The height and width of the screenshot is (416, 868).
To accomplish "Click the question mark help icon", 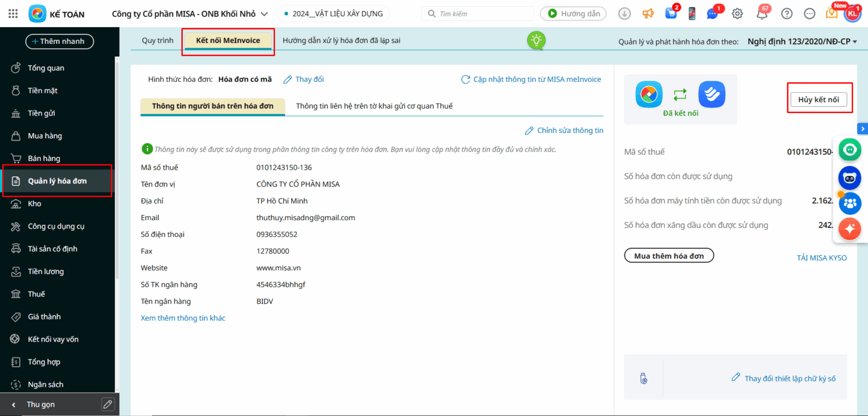I will tap(787, 14).
